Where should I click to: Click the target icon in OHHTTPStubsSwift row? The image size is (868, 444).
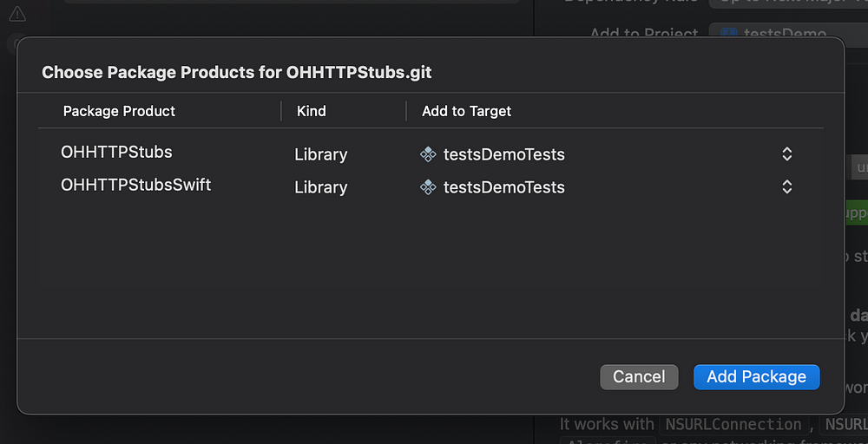(x=428, y=187)
